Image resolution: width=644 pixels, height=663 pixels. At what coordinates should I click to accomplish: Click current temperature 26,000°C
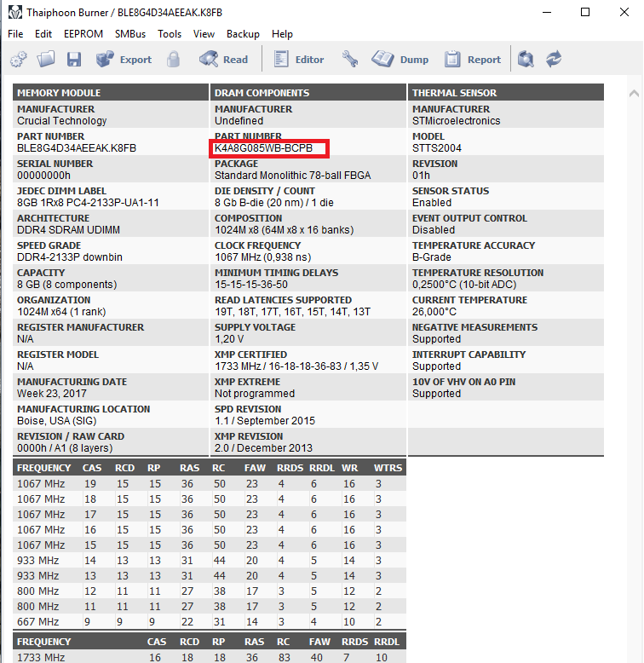(x=434, y=312)
